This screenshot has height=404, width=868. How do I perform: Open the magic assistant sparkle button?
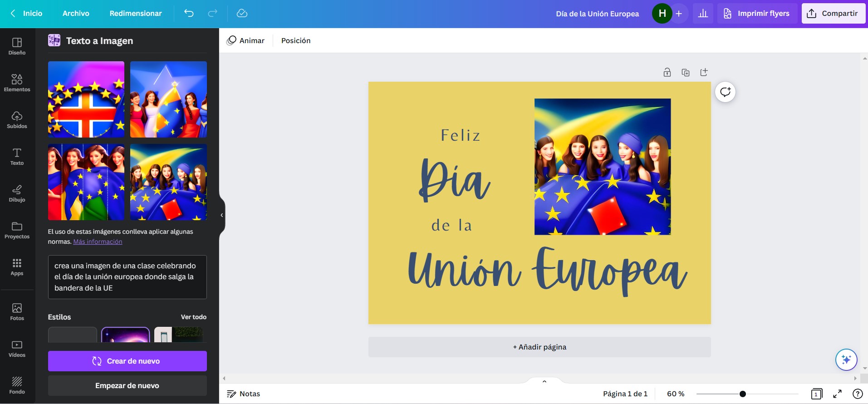pos(846,360)
